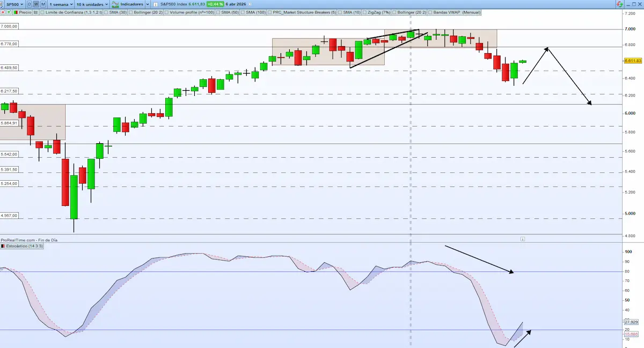Open the 10 k unidades dropdown
This screenshot has width=644, height=348.
tap(93, 4)
